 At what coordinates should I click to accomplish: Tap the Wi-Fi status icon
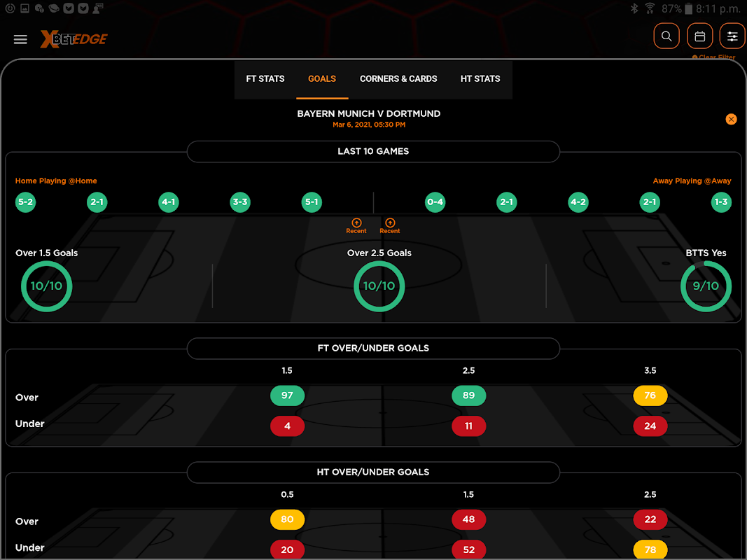pos(650,8)
